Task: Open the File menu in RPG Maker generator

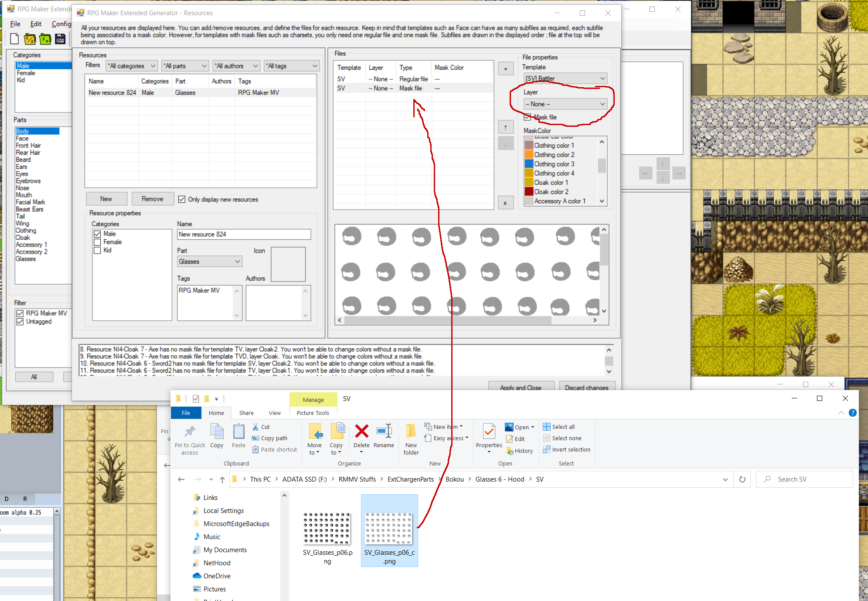Action: (x=15, y=24)
